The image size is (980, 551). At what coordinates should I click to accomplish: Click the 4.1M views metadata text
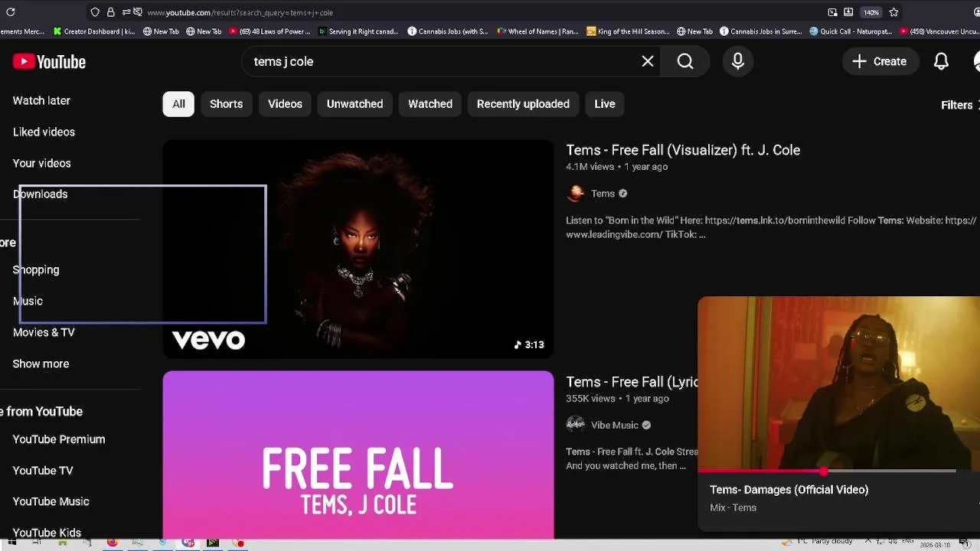(590, 167)
